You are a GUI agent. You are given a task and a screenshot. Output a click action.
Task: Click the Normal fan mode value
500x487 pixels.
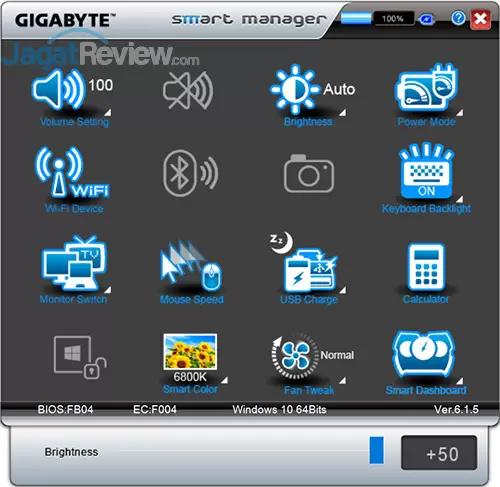coord(337,355)
